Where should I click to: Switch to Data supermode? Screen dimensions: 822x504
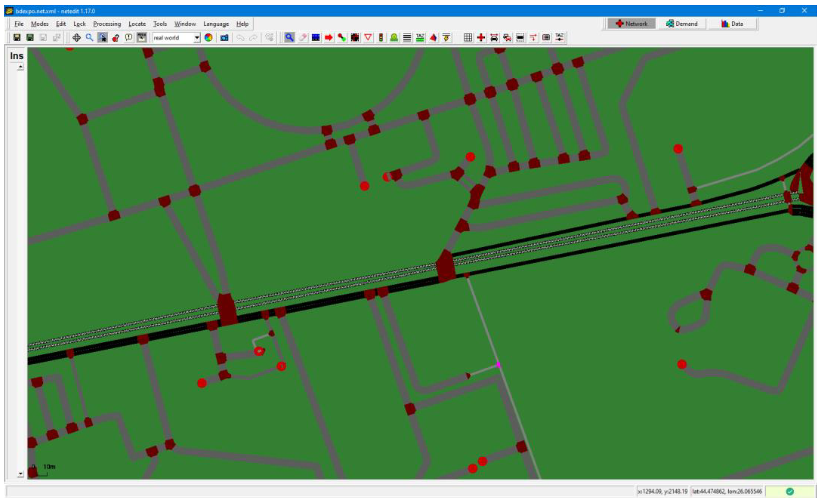[732, 24]
